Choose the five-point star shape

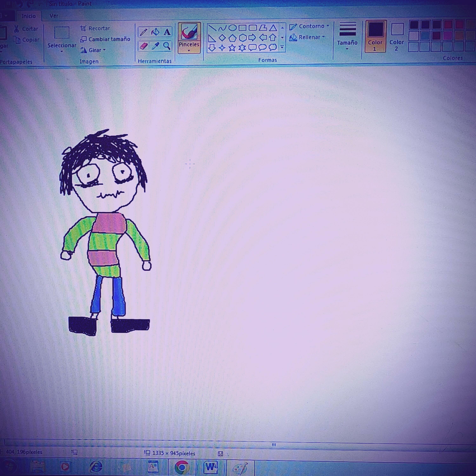pos(232,48)
